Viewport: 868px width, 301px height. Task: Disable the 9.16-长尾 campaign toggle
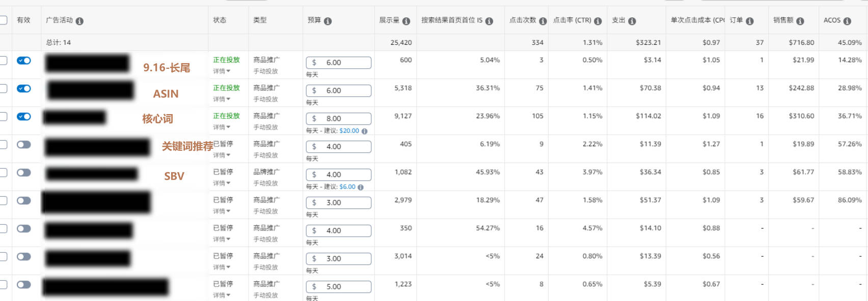[x=24, y=61]
